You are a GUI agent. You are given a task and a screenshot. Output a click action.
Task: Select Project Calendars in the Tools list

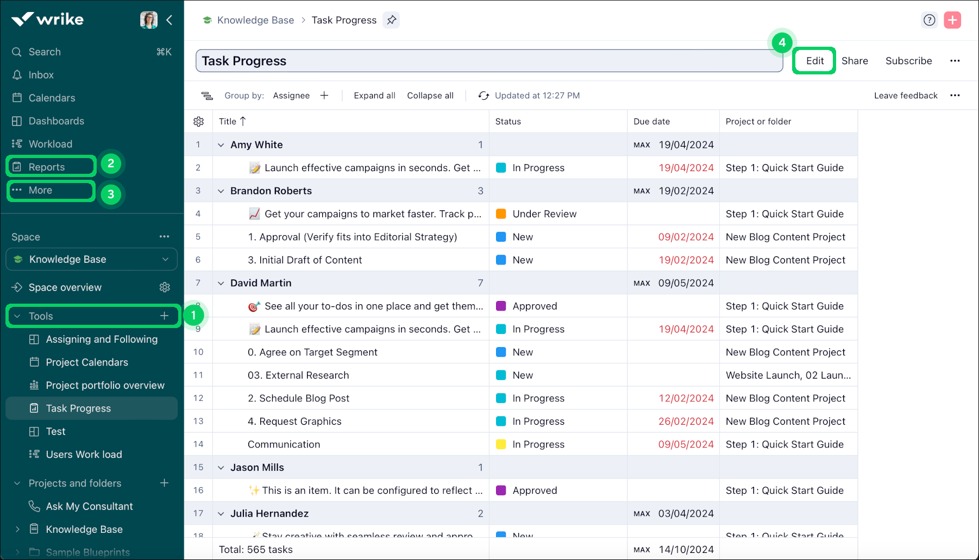pyautogui.click(x=87, y=362)
